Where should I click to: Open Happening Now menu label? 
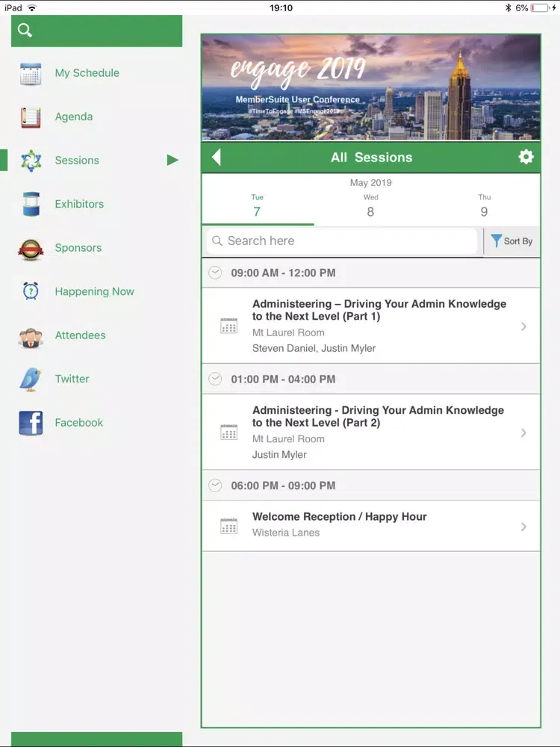(x=94, y=291)
